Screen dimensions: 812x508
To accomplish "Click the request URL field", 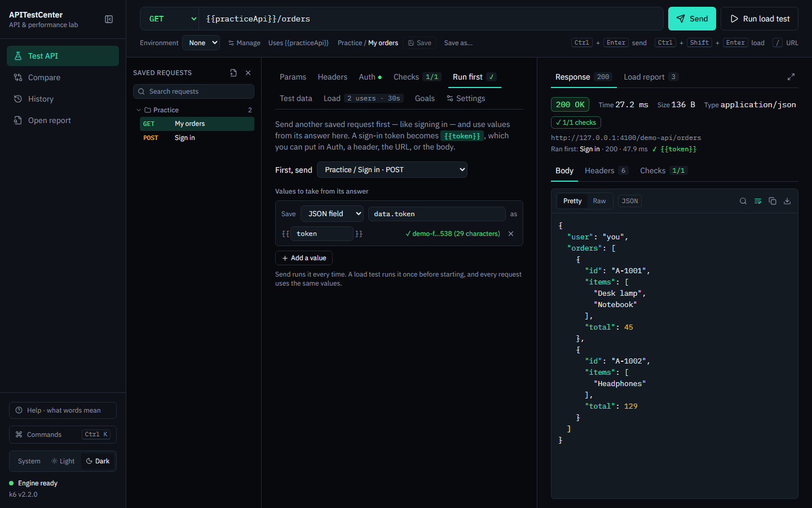I will (x=431, y=19).
